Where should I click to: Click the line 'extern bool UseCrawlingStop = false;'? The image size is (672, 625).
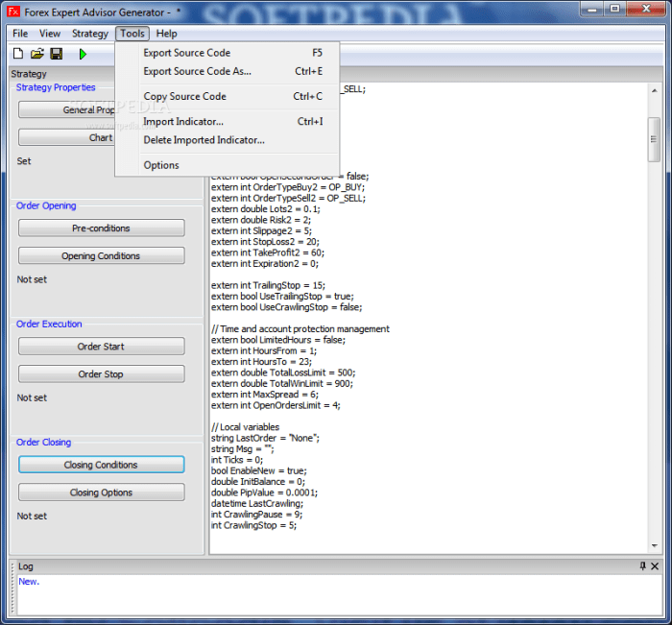pos(286,307)
